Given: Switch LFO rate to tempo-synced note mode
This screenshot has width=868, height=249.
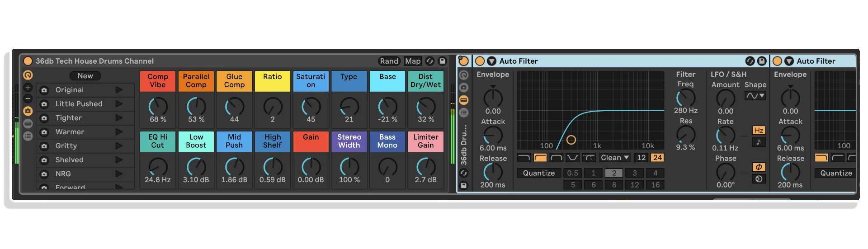Looking at the screenshot, I should click(x=759, y=142).
